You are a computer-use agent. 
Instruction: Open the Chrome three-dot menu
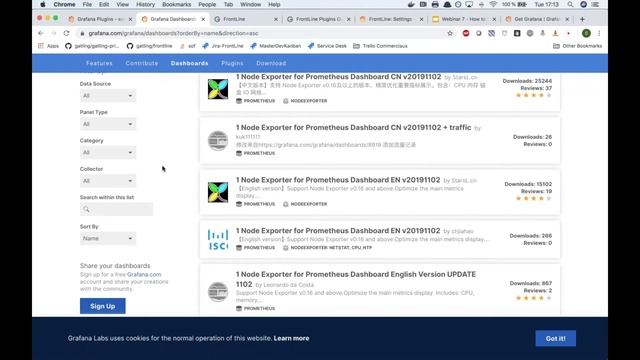pyautogui.click(x=599, y=33)
